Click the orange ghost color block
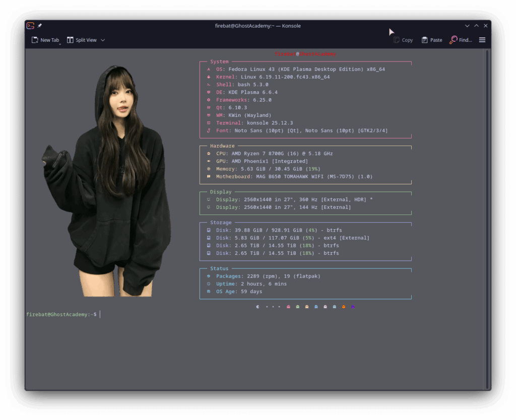This screenshot has height=420, width=516. pos(344,306)
